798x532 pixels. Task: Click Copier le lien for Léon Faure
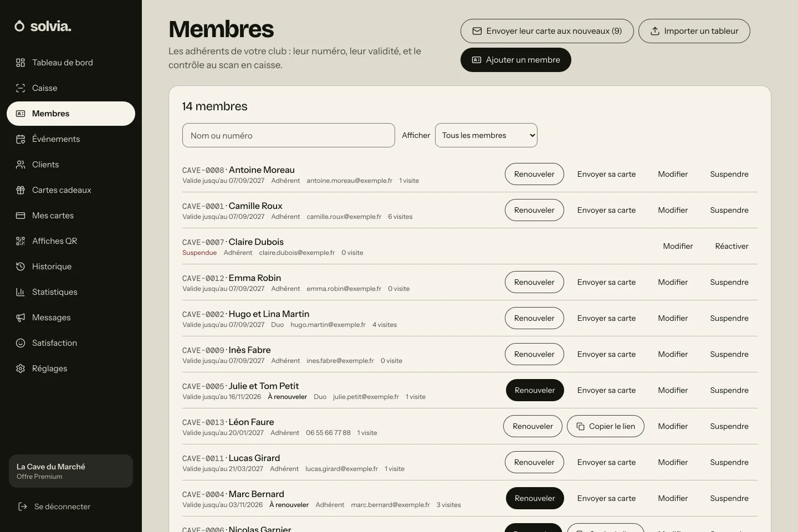point(606,426)
